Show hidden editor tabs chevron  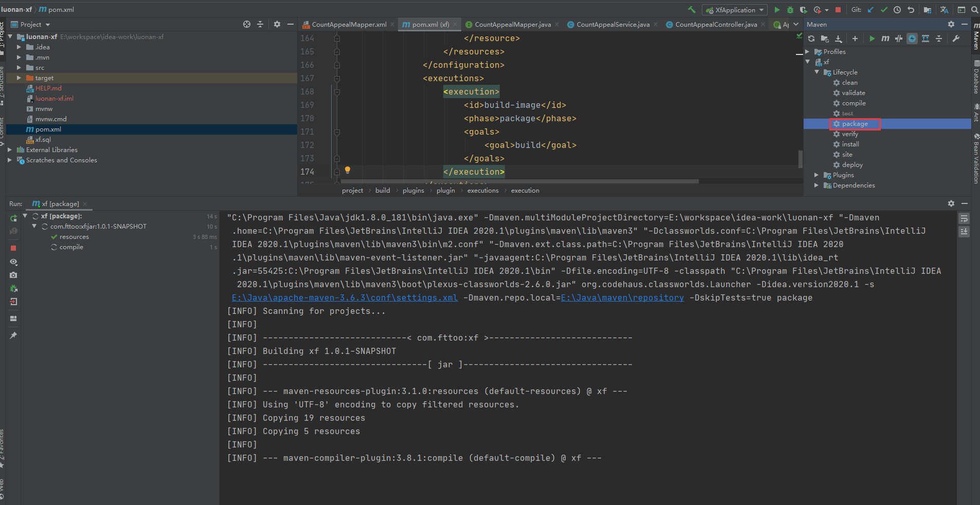click(796, 24)
